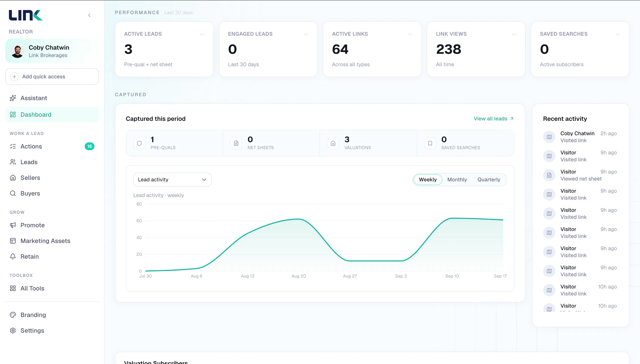640x364 pixels.
Task: Click the Pre-quals shield icon
Action: click(139, 143)
